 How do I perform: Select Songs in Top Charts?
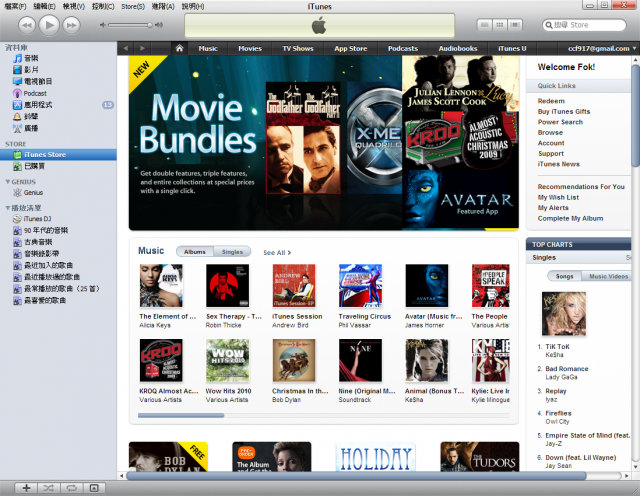coord(565,276)
